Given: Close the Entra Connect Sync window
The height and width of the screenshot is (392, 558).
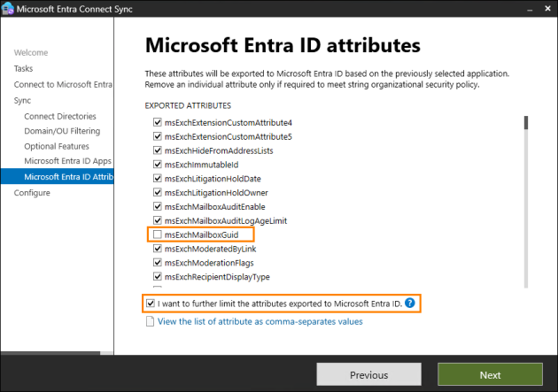Looking at the screenshot, I should click(x=547, y=9).
